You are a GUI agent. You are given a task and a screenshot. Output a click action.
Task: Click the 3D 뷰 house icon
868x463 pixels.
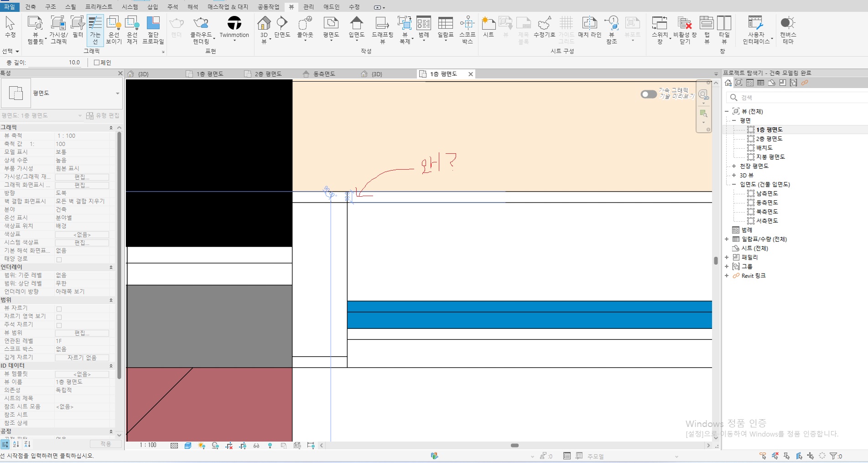[x=264, y=23]
